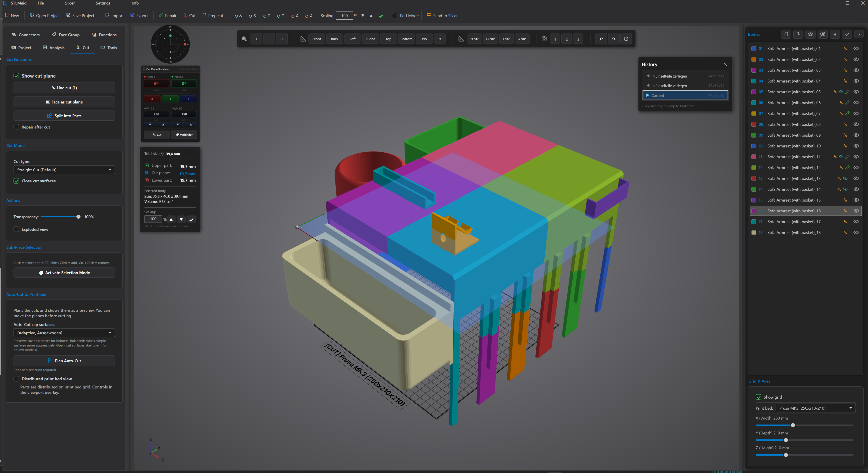Switch to the Analysis tab
868x473 pixels.
(x=54, y=48)
